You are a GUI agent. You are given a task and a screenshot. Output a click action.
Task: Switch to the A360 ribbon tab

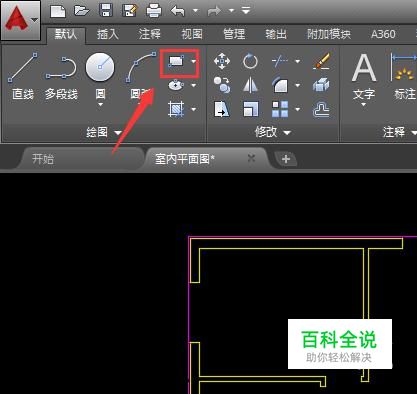tap(383, 34)
